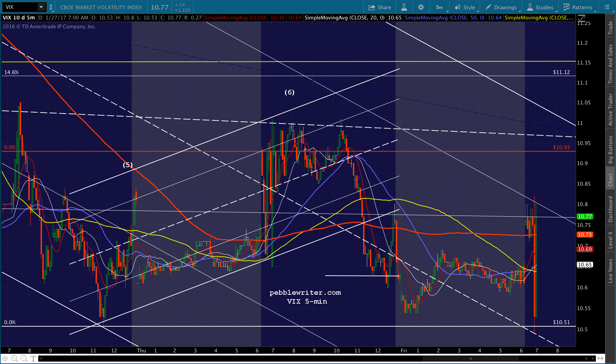Click the $11.12 price level label
This screenshot has height=364, width=616.
tap(561, 72)
